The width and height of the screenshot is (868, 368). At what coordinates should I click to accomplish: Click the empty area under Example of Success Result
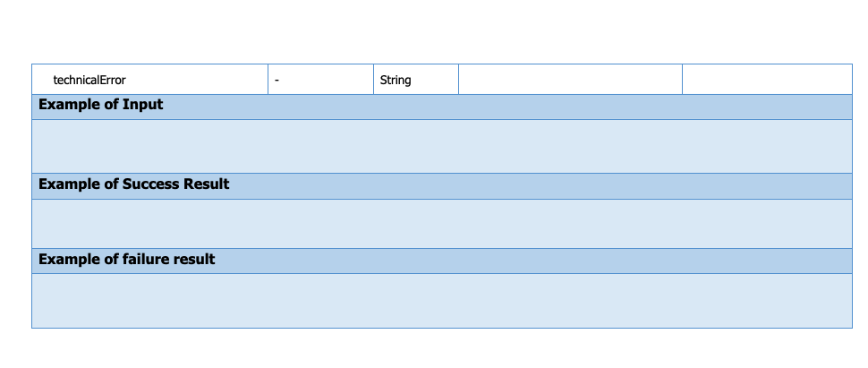click(x=442, y=224)
